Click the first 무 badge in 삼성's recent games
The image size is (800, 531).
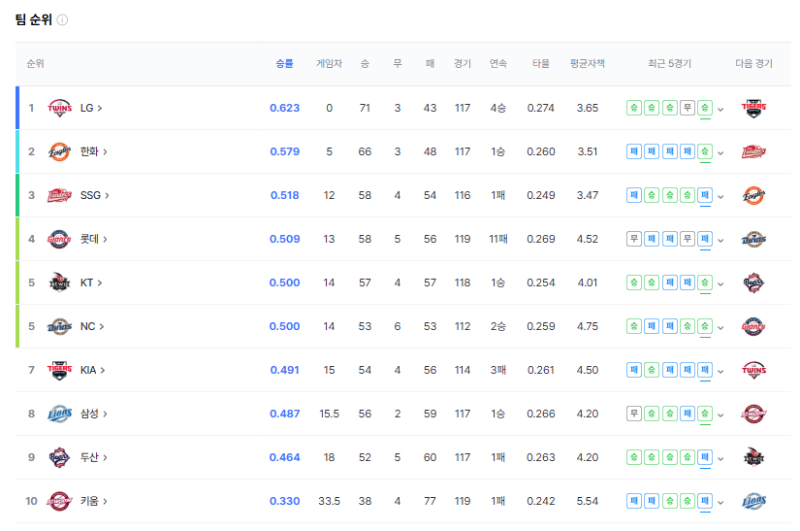tap(634, 414)
